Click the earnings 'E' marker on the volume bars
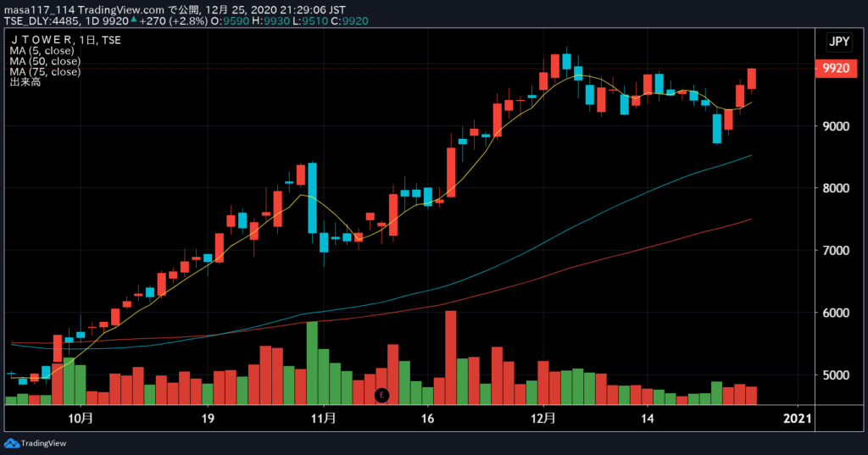 [x=381, y=395]
